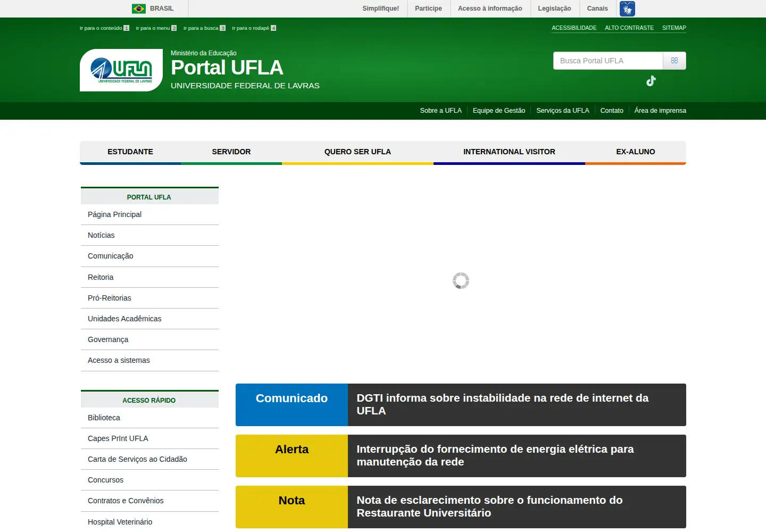The width and height of the screenshot is (766, 532).
Task: Open the Canais link
Action: click(597, 9)
